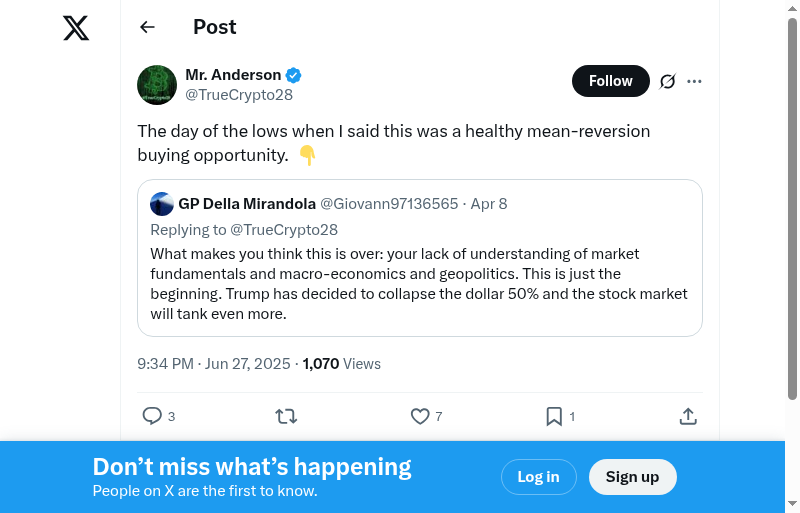
Task: Click the 9:34 PM Jun 27, 2025 timestamp
Action: pos(214,364)
